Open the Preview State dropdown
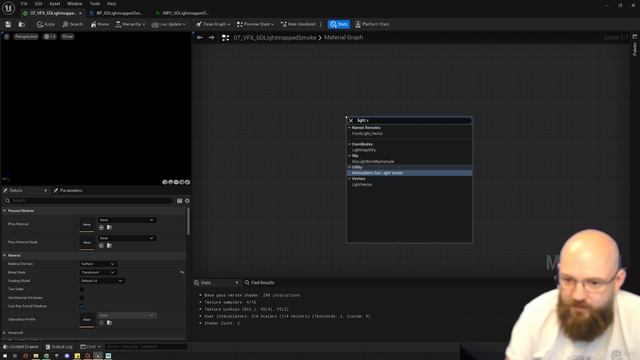Viewport: 640px width, 360px height. (x=255, y=24)
